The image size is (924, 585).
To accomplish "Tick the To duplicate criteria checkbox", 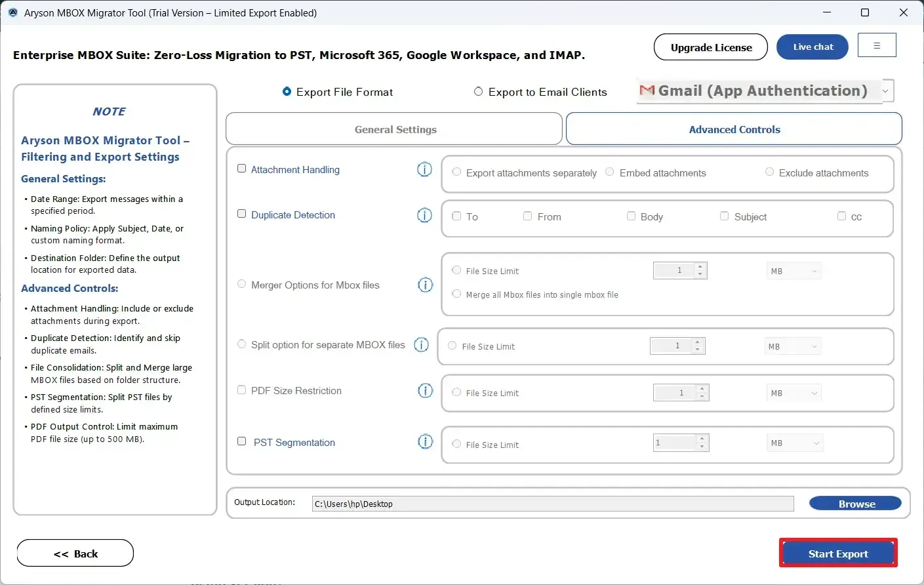I will [x=456, y=216].
